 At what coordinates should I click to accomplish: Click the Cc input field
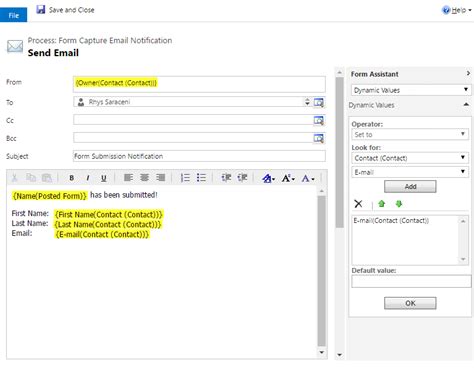pos(193,120)
